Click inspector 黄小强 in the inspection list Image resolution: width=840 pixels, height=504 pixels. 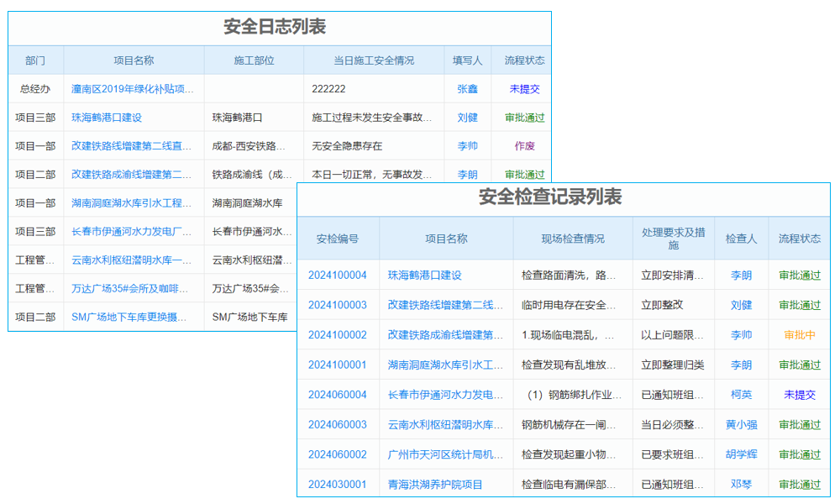point(738,424)
